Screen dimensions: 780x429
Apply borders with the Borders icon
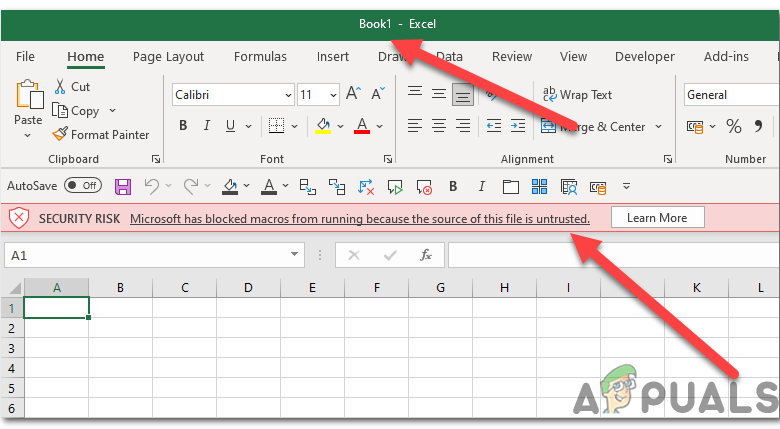(277, 126)
